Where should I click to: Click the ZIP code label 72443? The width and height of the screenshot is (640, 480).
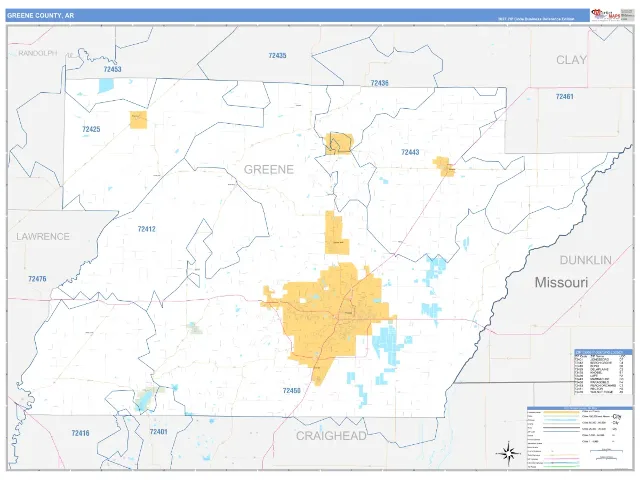coord(410,152)
